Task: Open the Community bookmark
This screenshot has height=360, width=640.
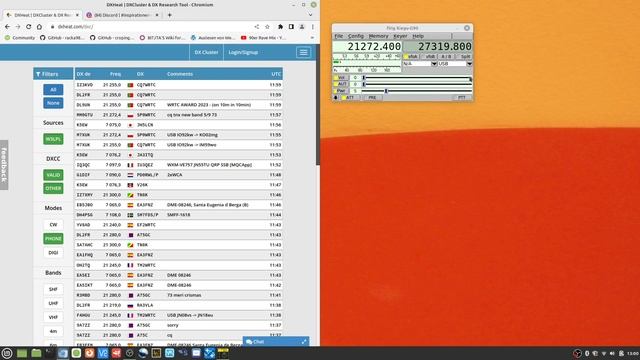Action: [20, 38]
